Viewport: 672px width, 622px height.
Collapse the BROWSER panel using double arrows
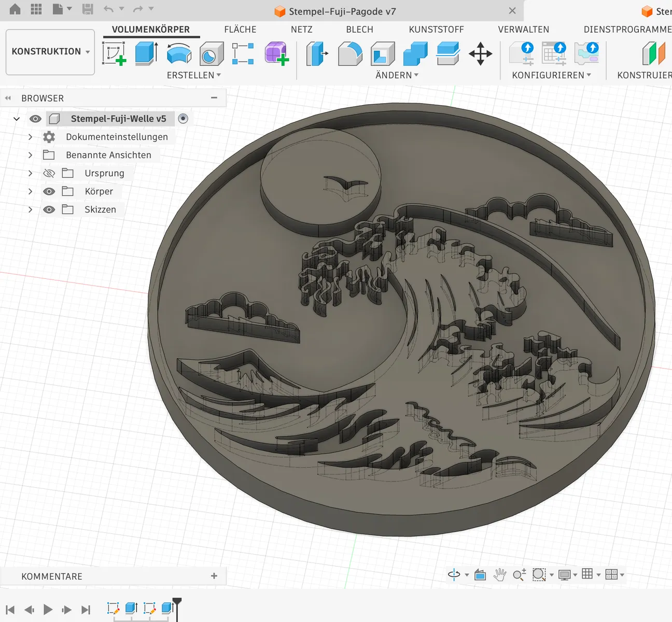click(8, 98)
